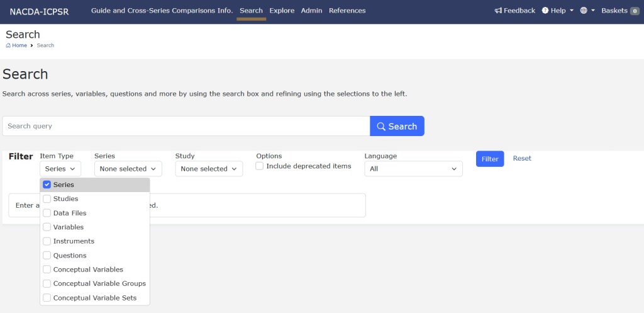Expand the Series filter dropdown
Image resolution: width=644 pixels, height=313 pixels.
pyautogui.click(x=128, y=169)
